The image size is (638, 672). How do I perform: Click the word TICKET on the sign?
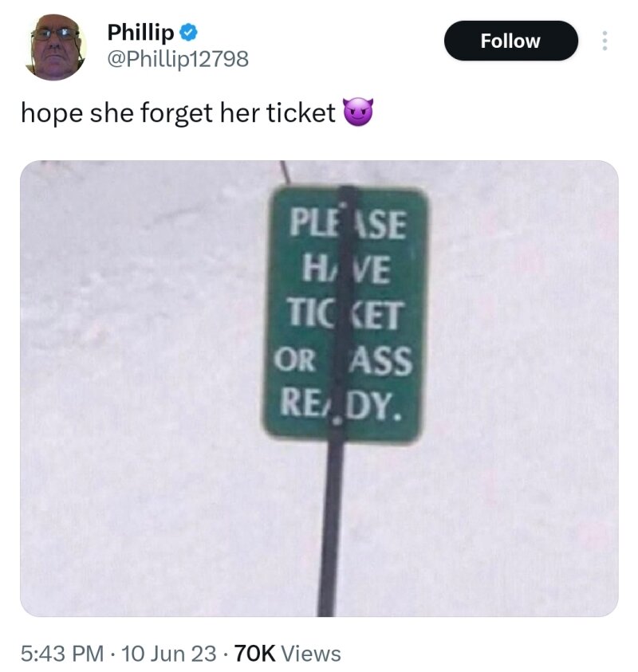(345, 314)
